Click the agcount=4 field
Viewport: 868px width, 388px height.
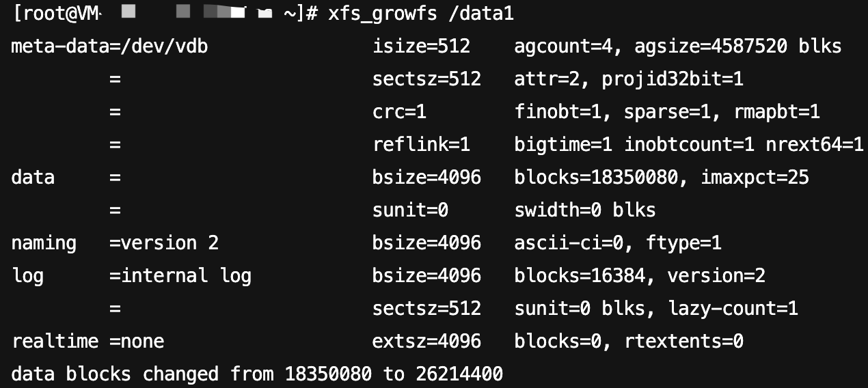569,46
